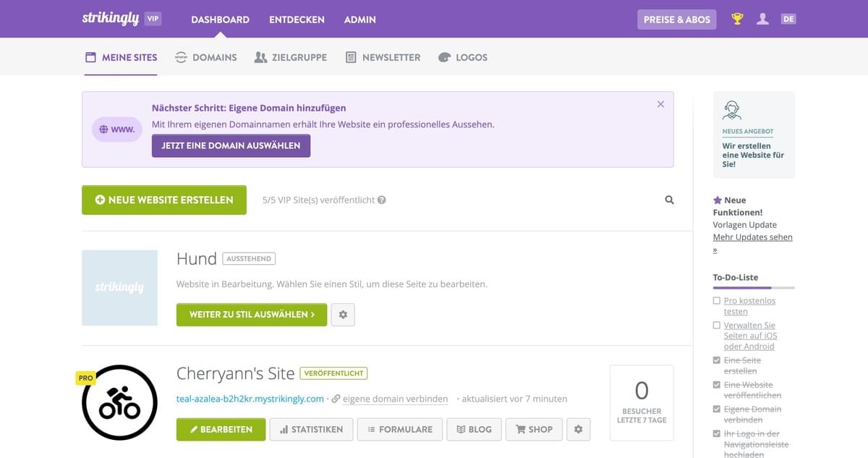The height and width of the screenshot is (458, 868).
Task: Click the To-Do-Liste progress bar
Action: (754, 288)
